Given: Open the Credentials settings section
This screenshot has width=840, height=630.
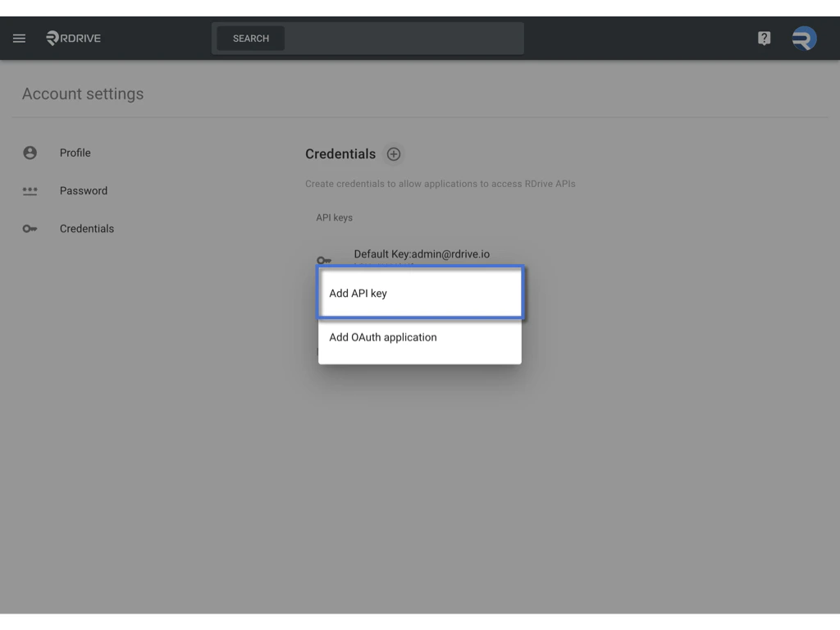Looking at the screenshot, I should click(x=87, y=229).
